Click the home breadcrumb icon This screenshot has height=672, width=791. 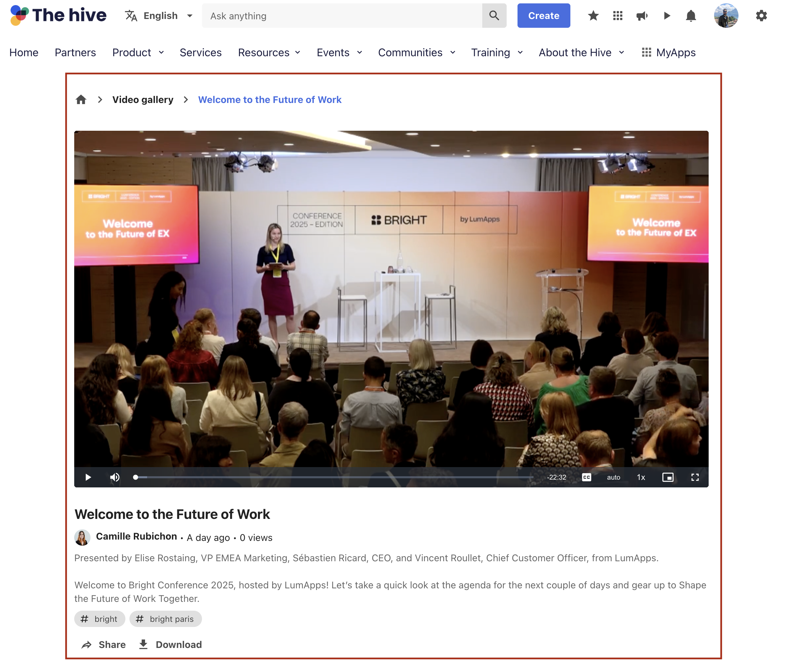pos(81,100)
